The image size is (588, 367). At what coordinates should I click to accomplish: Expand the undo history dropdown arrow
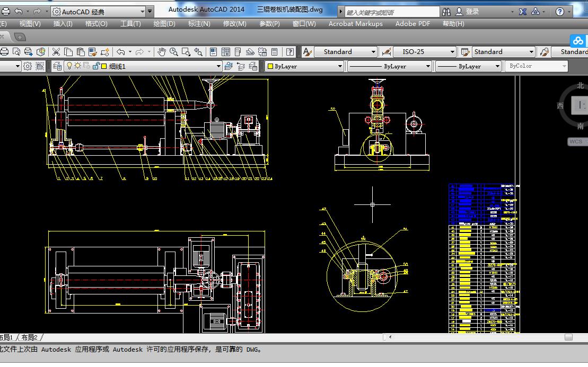click(130, 52)
